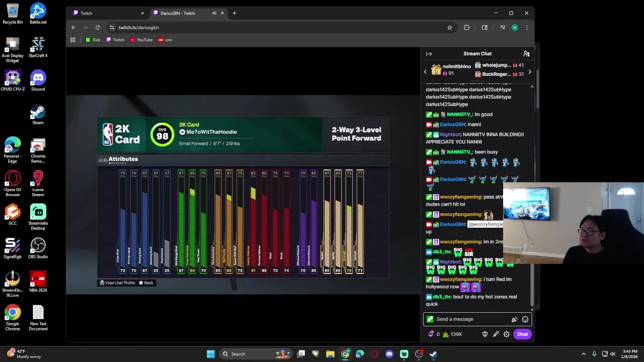Open the cnn bookmark

point(165,40)
